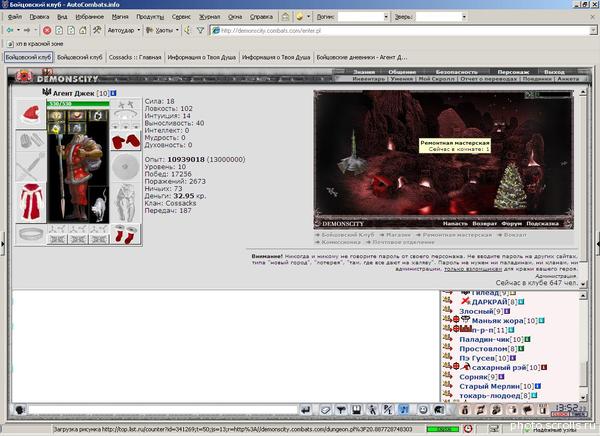Click the red building on the city map
The width and height of the screenshot is (600, 436).
[384, 184]
